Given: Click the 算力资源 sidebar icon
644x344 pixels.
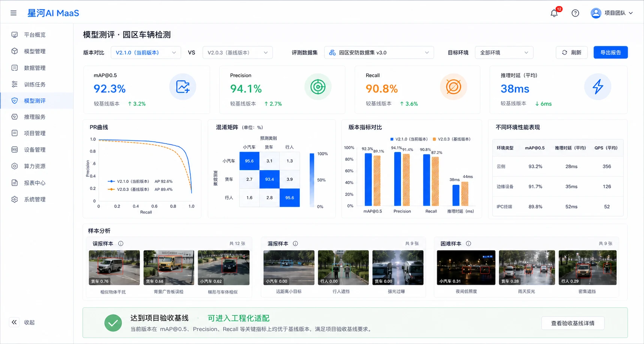Looking at the screenshot, I should click(x=15, y=166).
